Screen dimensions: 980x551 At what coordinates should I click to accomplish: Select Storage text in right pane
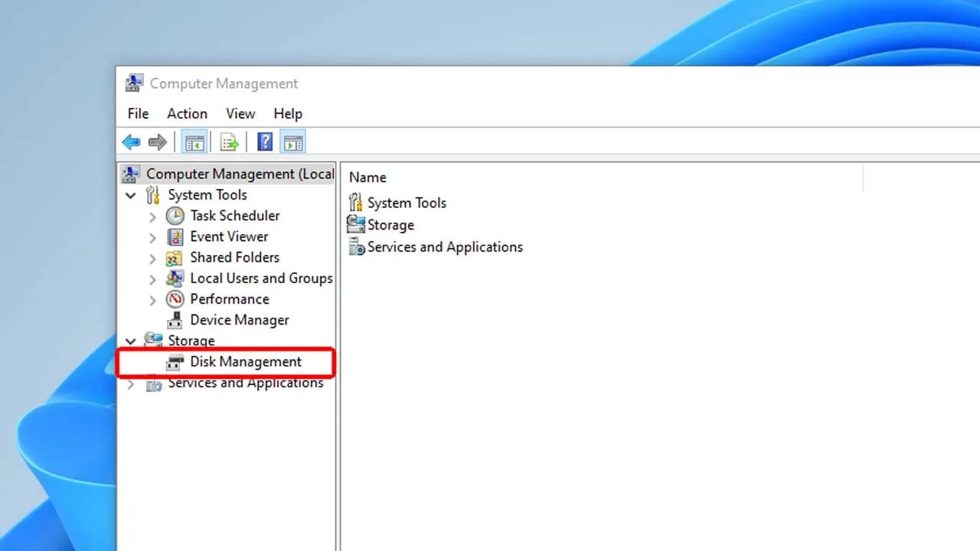390,225
